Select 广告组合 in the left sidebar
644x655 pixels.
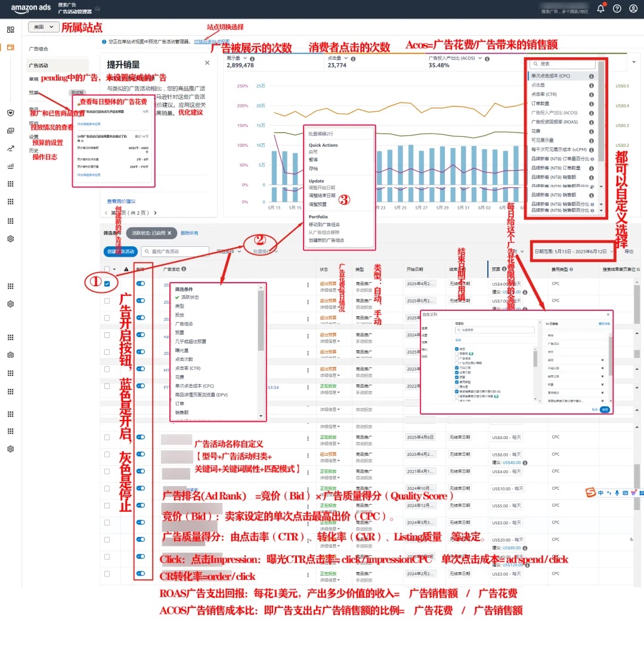point(38,49)
